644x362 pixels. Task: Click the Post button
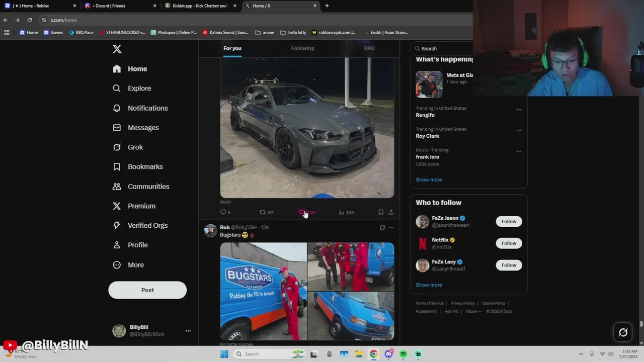(x=147, y=290)
